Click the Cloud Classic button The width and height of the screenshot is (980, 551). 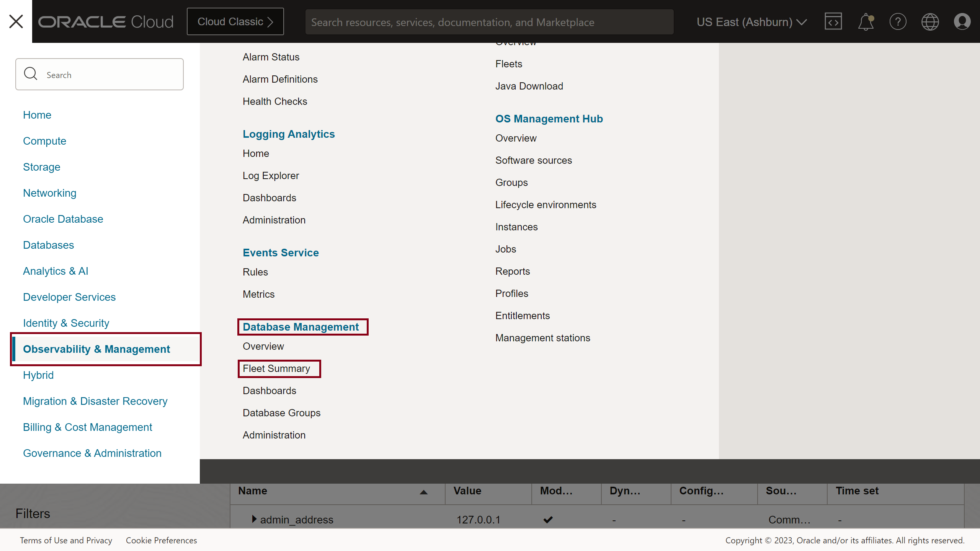click(x=235, y=21)
